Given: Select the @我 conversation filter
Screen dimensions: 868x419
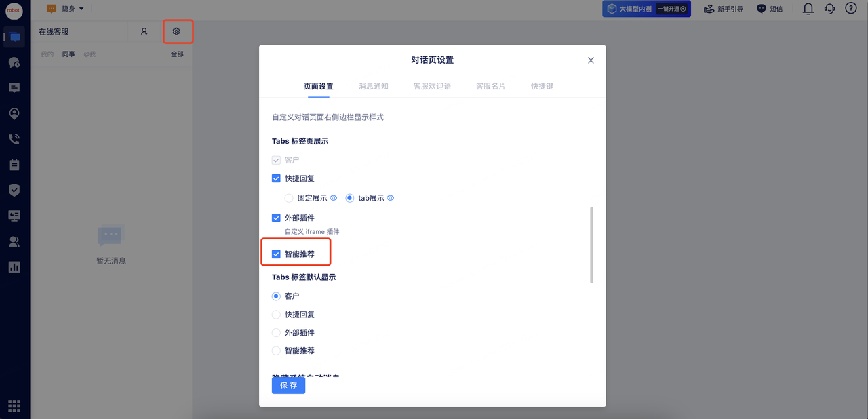Looking at the screenshot, I should point(90,54).
